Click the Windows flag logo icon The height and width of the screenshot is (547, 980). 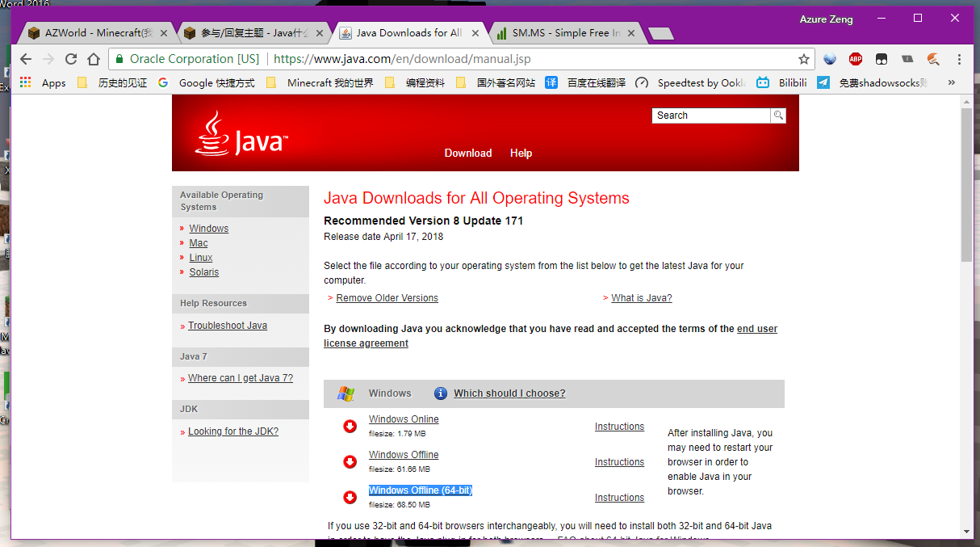pos(346,393)
